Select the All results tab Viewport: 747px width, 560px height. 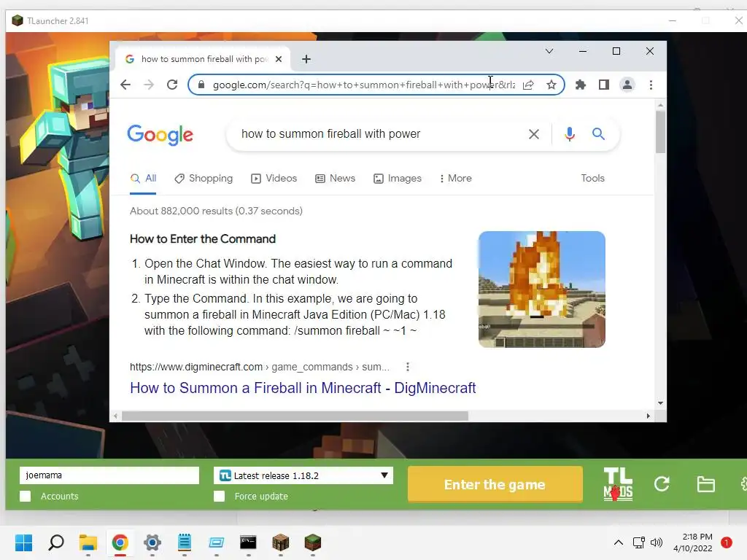point(143,178)
